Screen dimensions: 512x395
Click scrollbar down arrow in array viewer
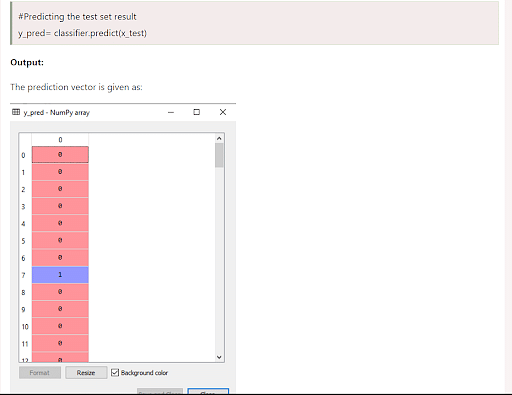pos(219,357)
